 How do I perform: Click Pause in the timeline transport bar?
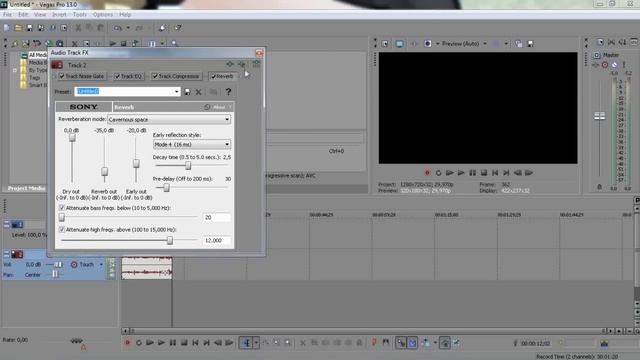pyautogui.click(x=173, y=343)
